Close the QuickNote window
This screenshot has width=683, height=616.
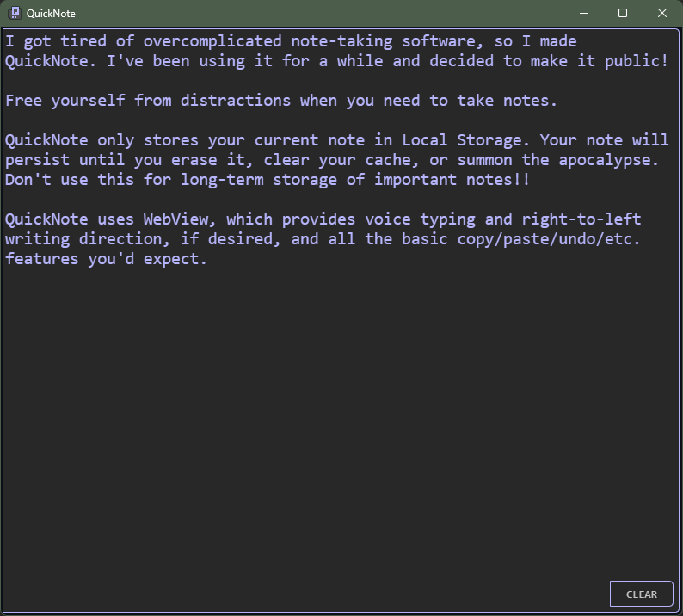(661, 13)
